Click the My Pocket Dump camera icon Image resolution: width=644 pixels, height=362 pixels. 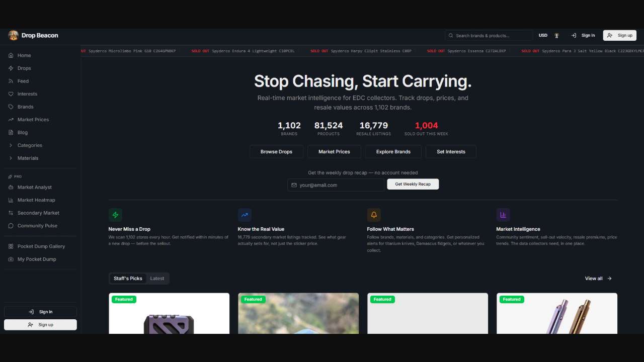pyautogui.click(x=11, y=259)
